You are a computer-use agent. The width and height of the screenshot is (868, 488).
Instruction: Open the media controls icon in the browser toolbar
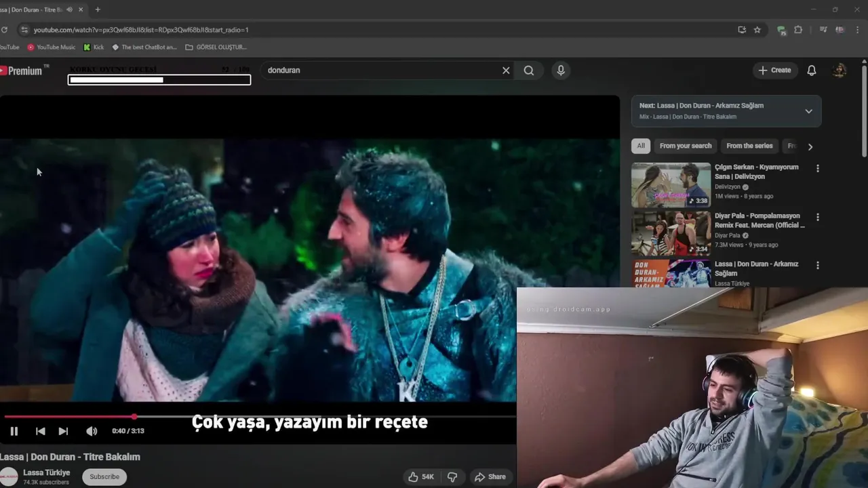[823, 30]
